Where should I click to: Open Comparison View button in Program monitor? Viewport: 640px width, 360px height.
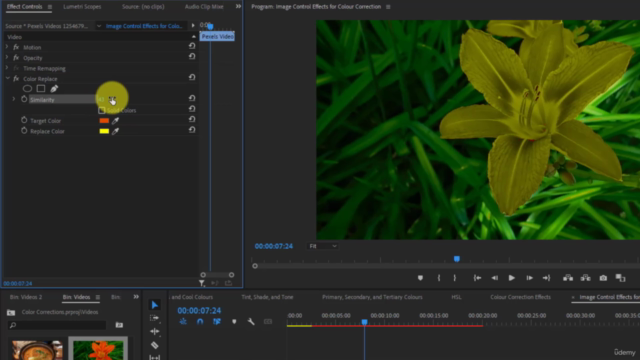point(620,278)
